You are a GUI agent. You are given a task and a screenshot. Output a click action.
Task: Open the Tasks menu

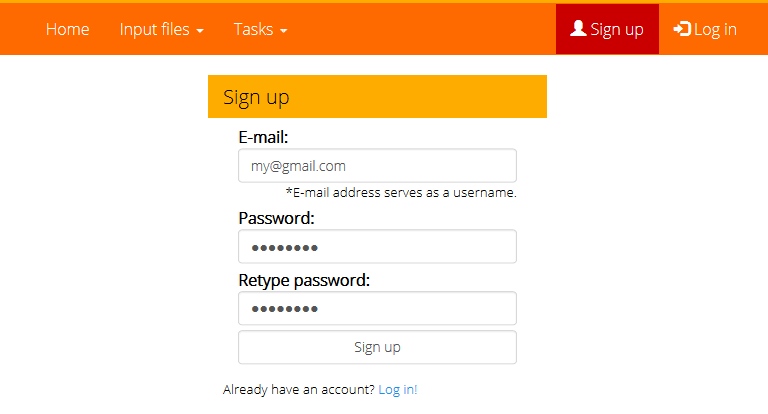(x=254, y=29)
